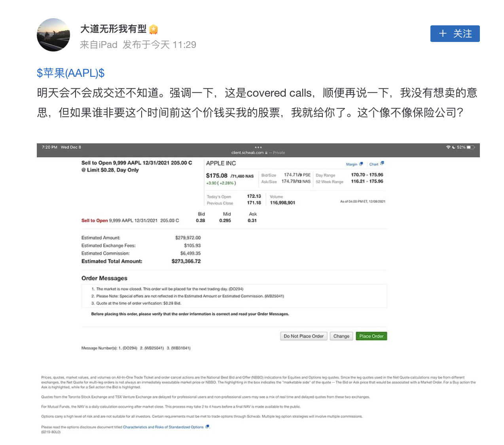Click the Chart popup icon

point(382,163)
